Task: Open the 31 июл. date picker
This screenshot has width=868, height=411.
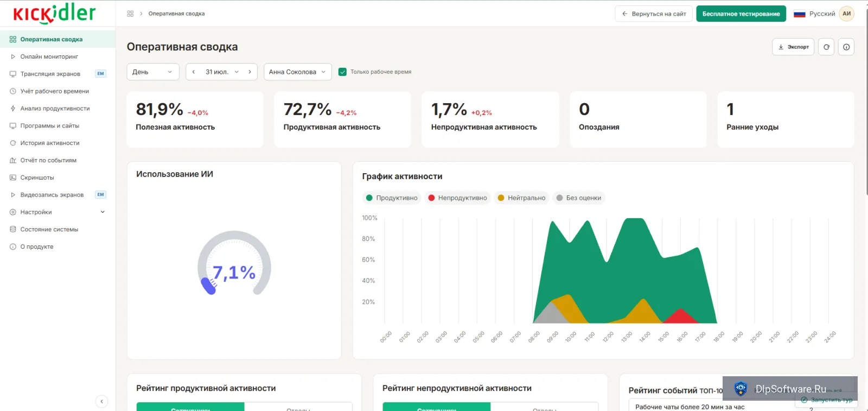Action: [222, 72]
